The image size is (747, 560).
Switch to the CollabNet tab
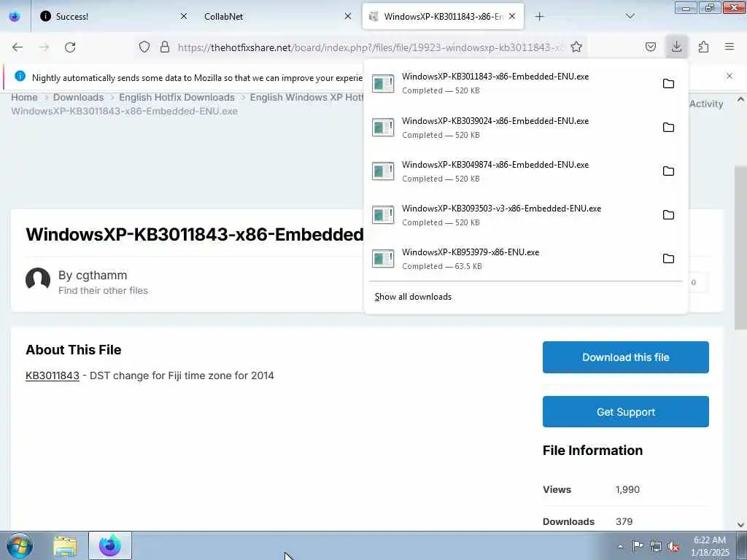coord(271,16)
